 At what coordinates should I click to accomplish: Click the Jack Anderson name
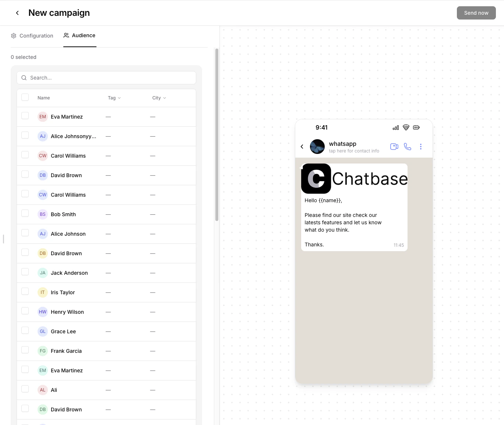coord(69,273)
